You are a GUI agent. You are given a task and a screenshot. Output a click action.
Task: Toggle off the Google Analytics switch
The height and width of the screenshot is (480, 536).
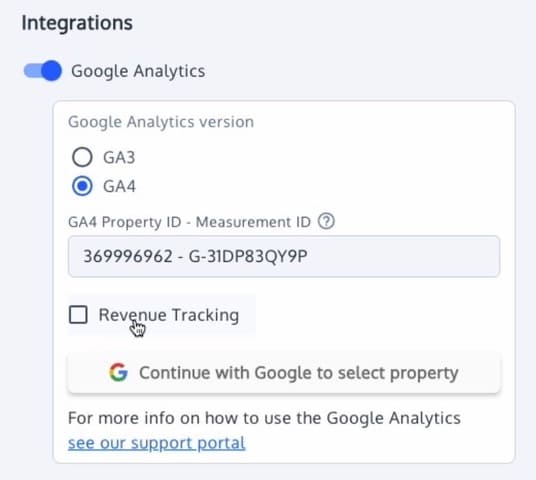(x=43, y=71)
